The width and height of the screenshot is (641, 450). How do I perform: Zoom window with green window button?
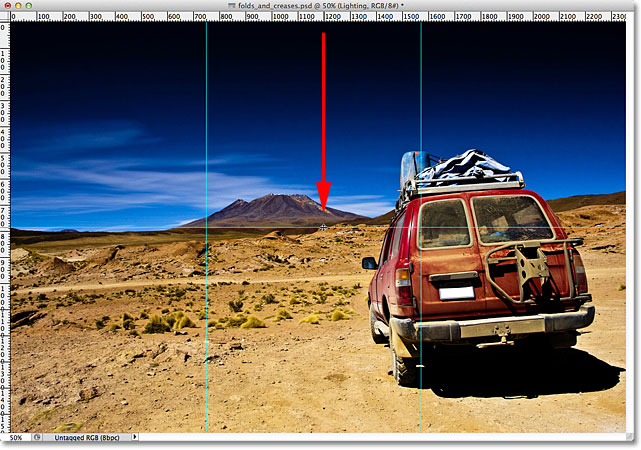(29, 6)
